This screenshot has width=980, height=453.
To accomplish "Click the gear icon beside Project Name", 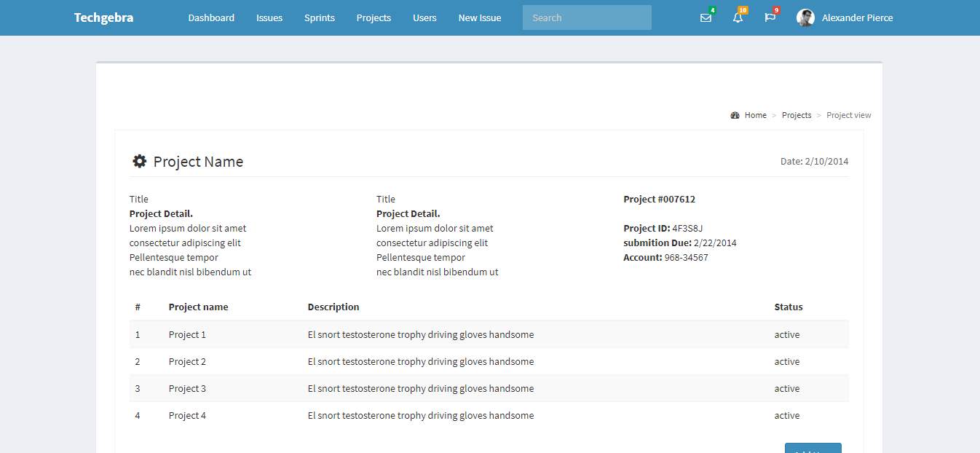I will point(139,162).
